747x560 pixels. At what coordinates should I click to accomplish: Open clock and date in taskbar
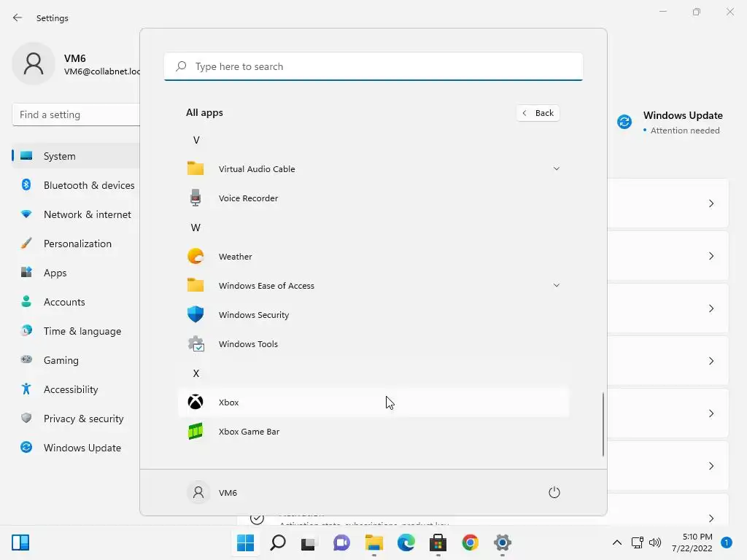tap(692, 542)
